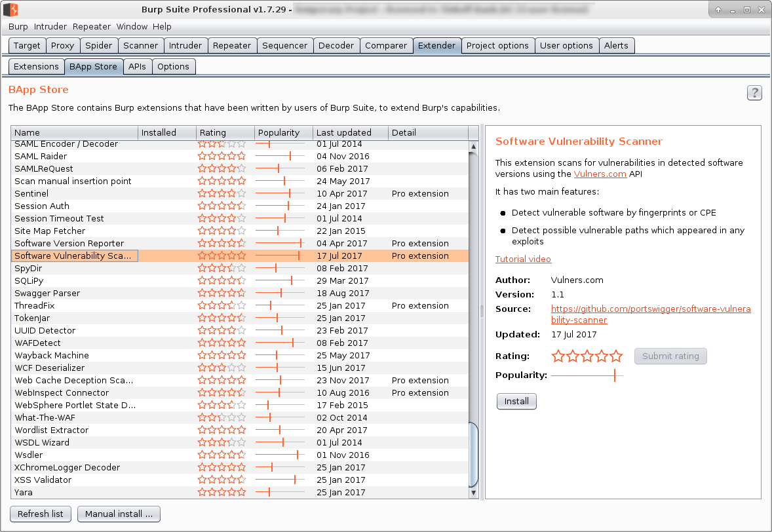Click the Wsdler popularity bar
The width and height of the screenshot is (772, 532).
click(x=280, y=455)
